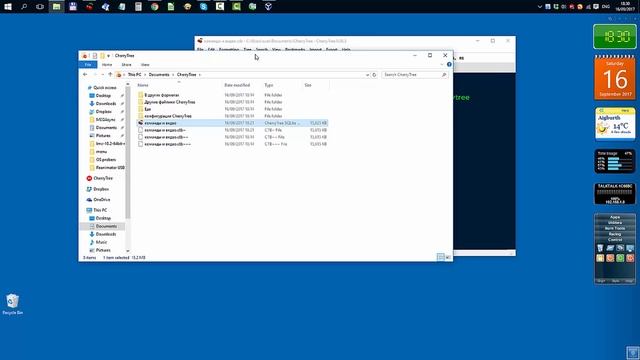
Task: Open pinned Pictures under Quick access
Action: coord(103,136)
